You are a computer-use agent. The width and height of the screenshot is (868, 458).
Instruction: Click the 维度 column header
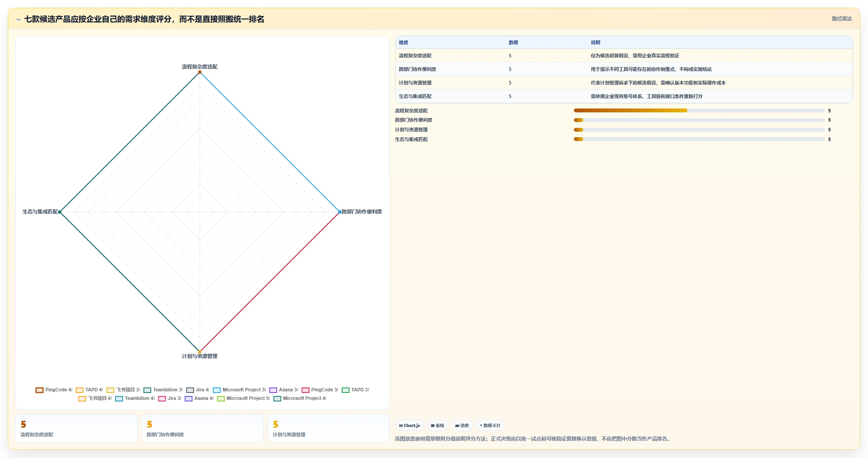pos(403,43)
